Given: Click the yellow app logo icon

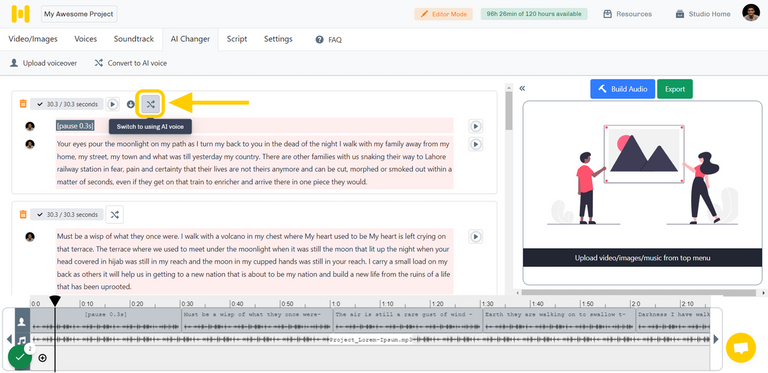Looking at the screenshot, I should click(x=21, y=14).
